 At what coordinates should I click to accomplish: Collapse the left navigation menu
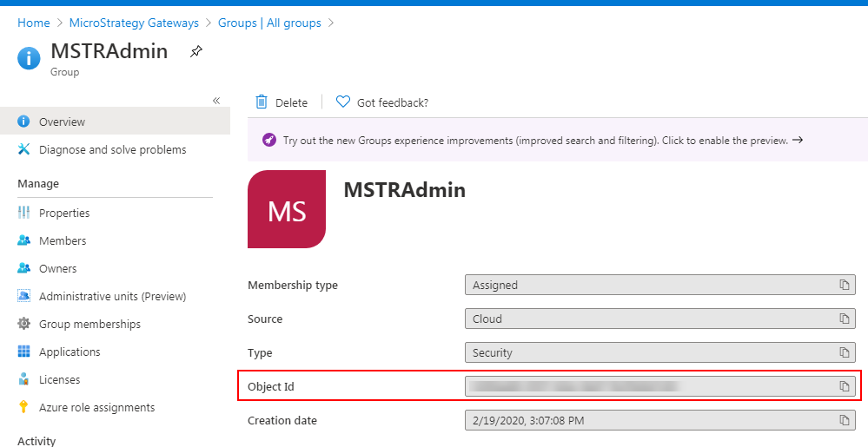[x=216, y=102]
